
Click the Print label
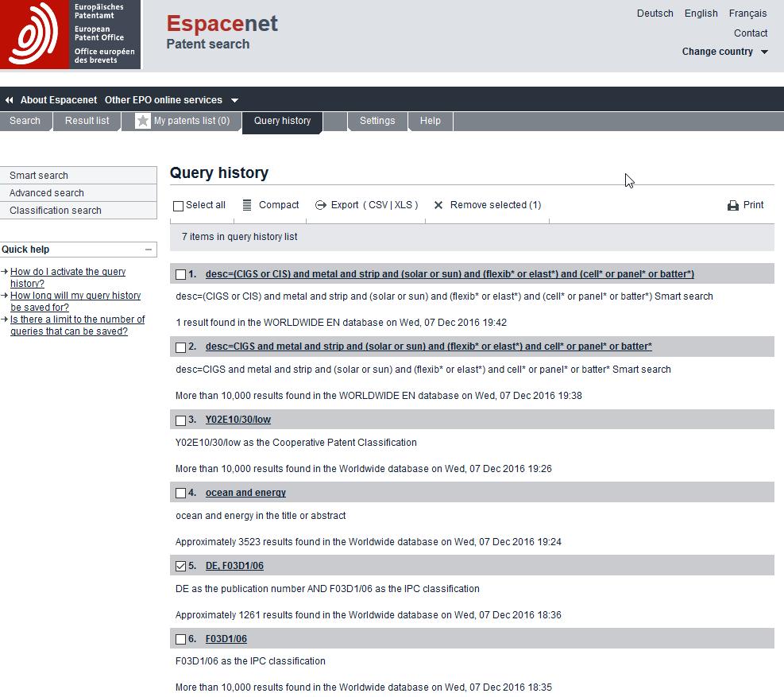click(753, 205)
